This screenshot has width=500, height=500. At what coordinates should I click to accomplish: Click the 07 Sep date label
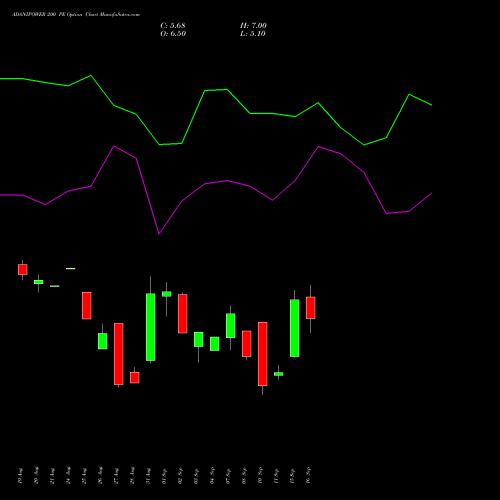click(x=228, y=476)
